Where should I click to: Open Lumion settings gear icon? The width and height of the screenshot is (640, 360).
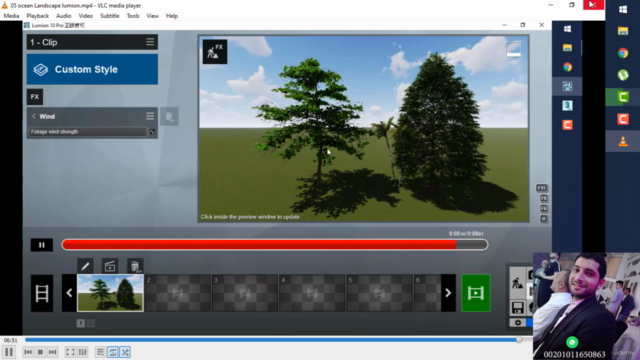click(518, 322)
